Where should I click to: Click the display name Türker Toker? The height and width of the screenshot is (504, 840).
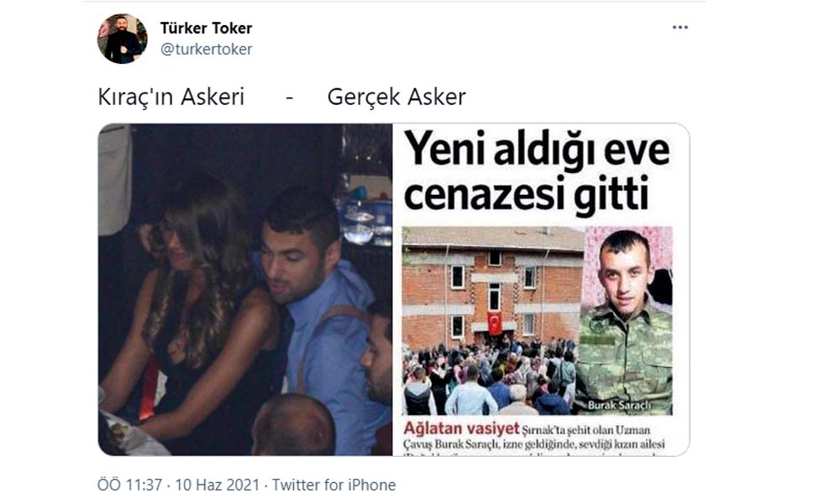coord(206,28)
